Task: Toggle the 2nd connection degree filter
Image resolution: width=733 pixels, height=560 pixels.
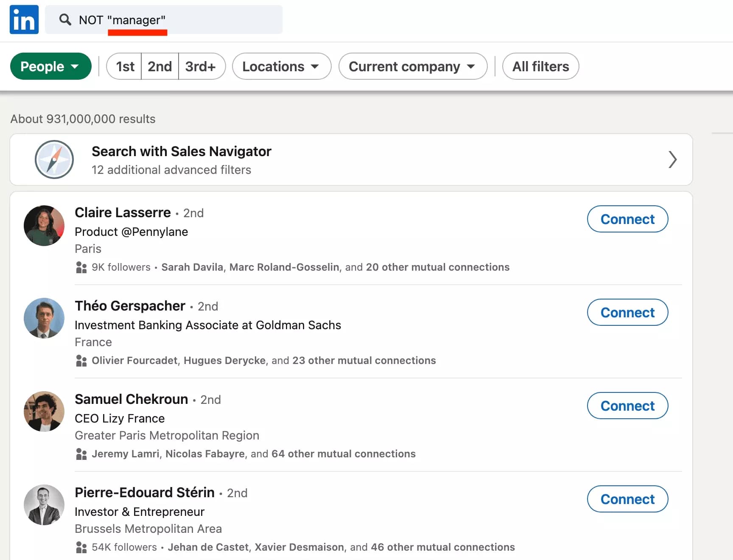Action: click(159, 66)
